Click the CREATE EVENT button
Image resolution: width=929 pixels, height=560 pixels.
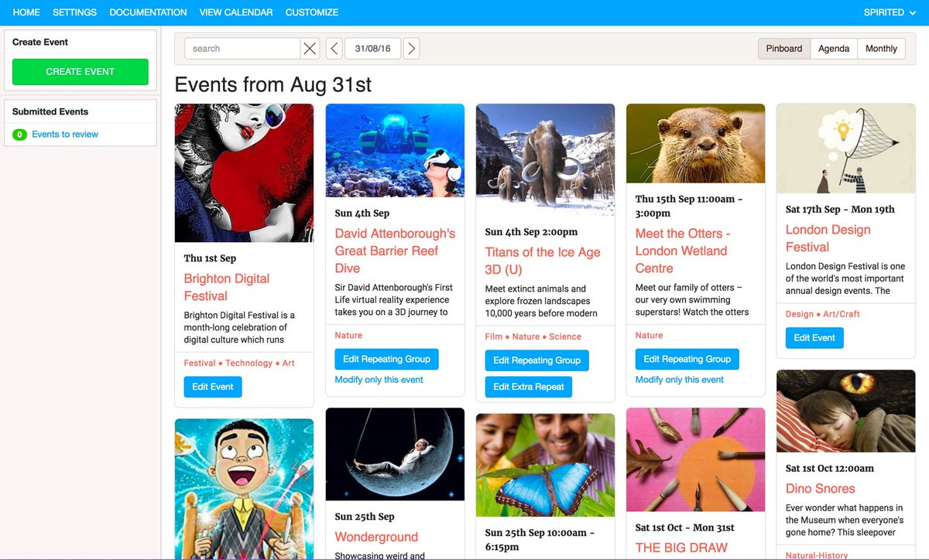[81, 71]
